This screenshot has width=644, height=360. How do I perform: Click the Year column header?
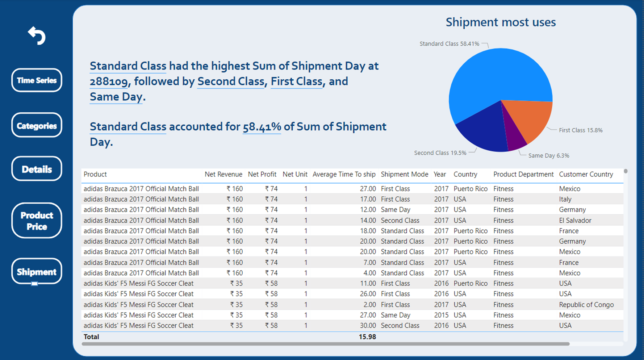[x=439, y=174]
